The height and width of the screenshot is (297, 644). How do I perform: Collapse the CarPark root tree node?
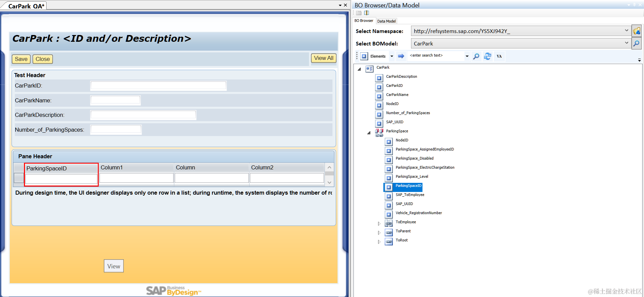359,69
